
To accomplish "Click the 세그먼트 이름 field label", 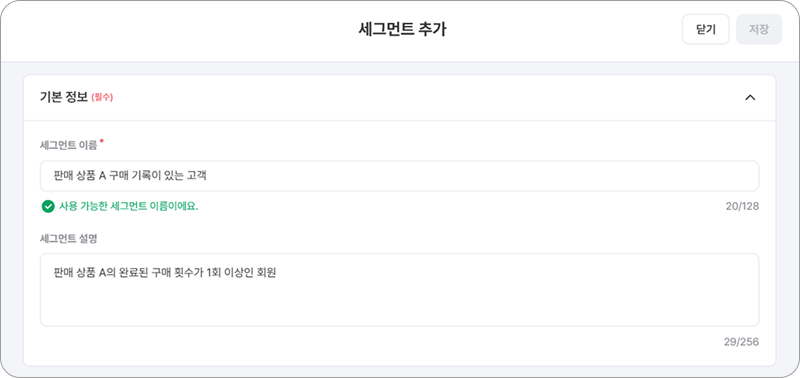I will [x=68, y=145].
